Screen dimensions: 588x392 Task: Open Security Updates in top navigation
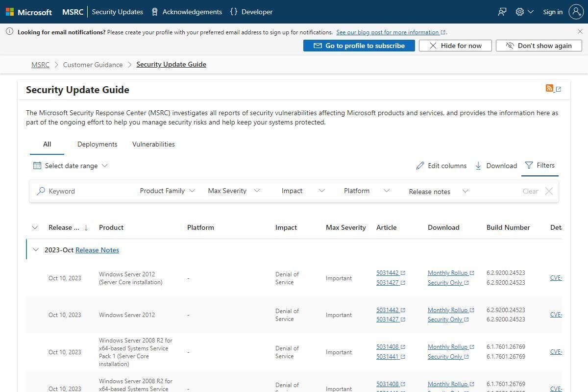click(x=118, y=12)
